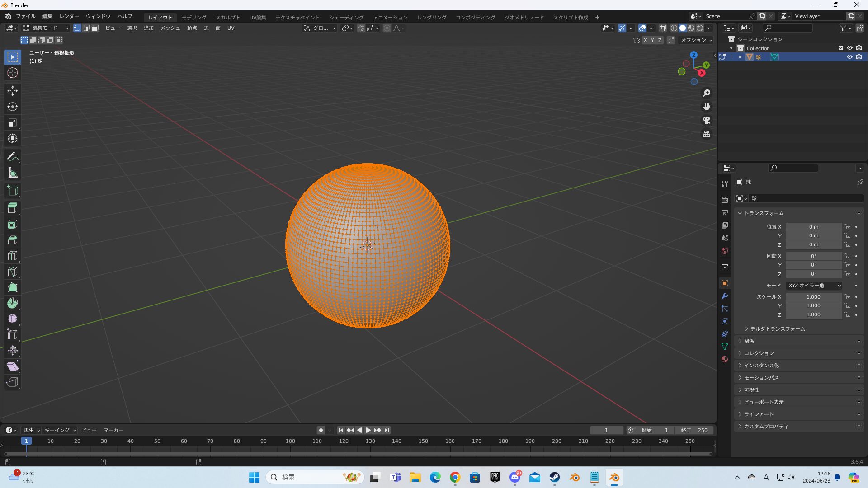
Task: Select the Rotate tool
Action: point(13,107)
